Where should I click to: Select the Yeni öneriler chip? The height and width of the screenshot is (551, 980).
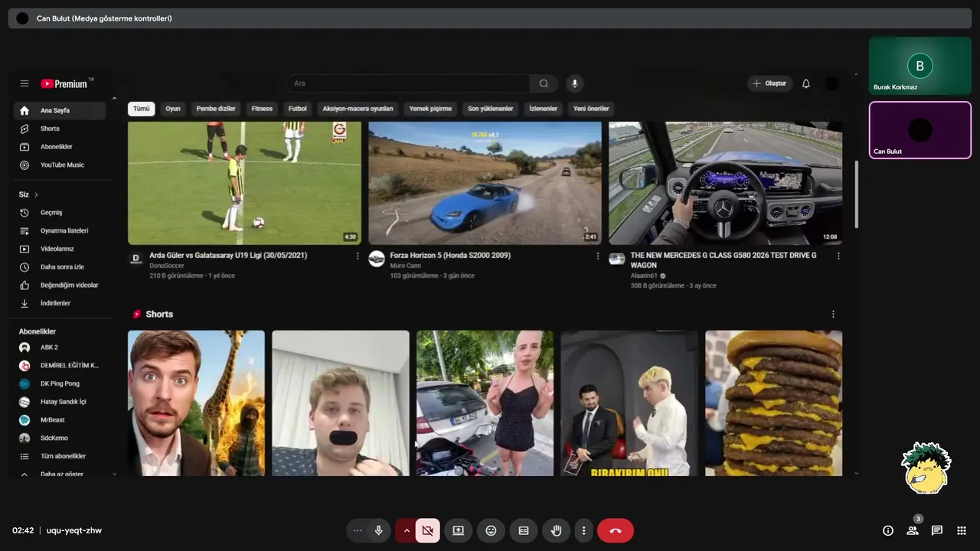(x=591, y=109)
